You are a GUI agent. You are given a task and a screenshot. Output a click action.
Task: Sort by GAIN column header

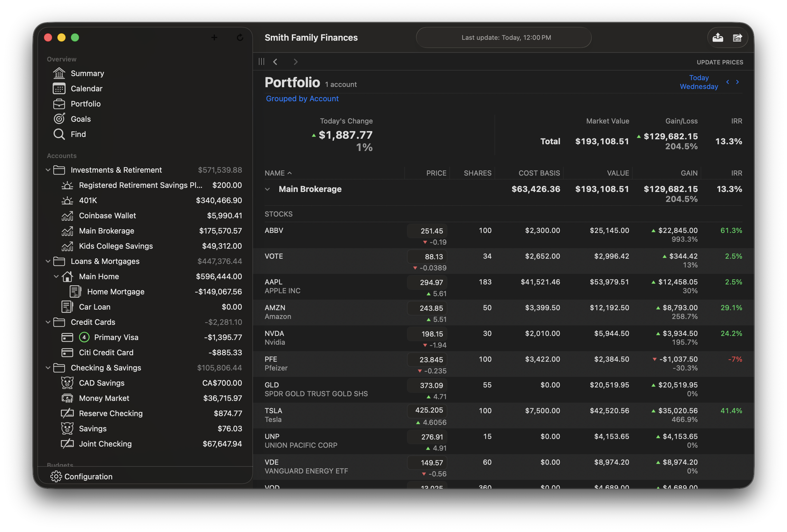click(x=689, y=173)
